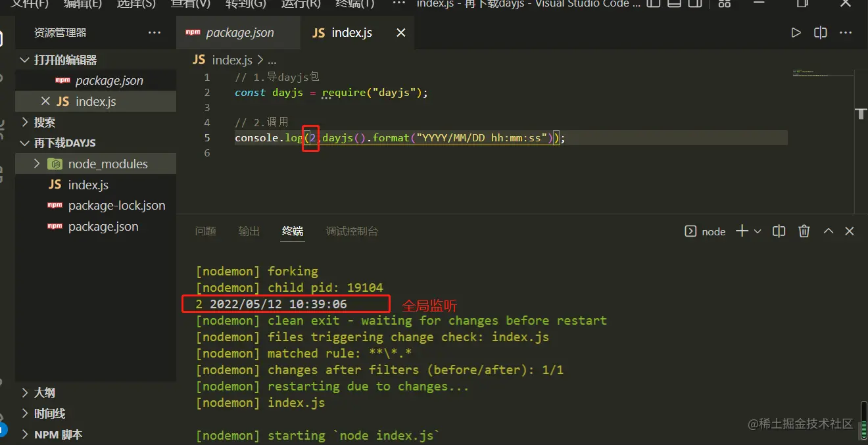Viewport: 868px width, 445px height.
Task: Open the 选择(S) menu
Action: [x=136, y=3]
